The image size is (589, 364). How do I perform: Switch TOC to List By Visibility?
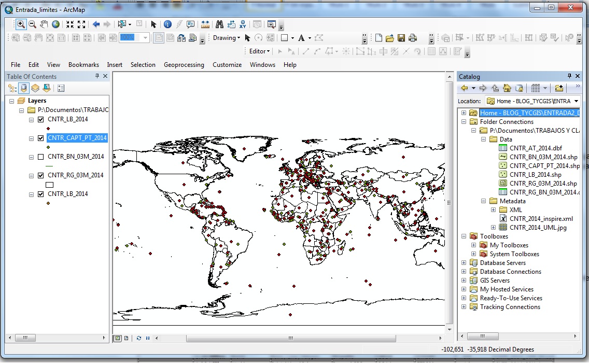coord(35,88)
